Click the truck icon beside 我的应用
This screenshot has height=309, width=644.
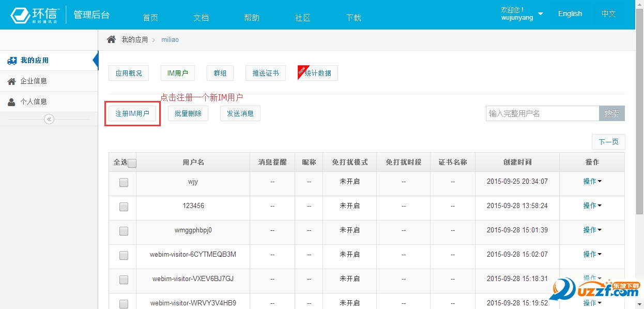pos(12,61)
